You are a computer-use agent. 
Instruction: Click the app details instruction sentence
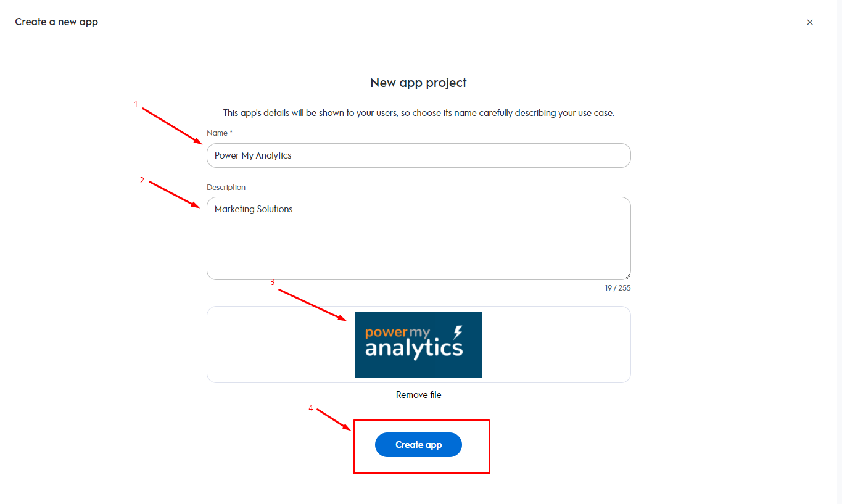(x=418, y=114)
